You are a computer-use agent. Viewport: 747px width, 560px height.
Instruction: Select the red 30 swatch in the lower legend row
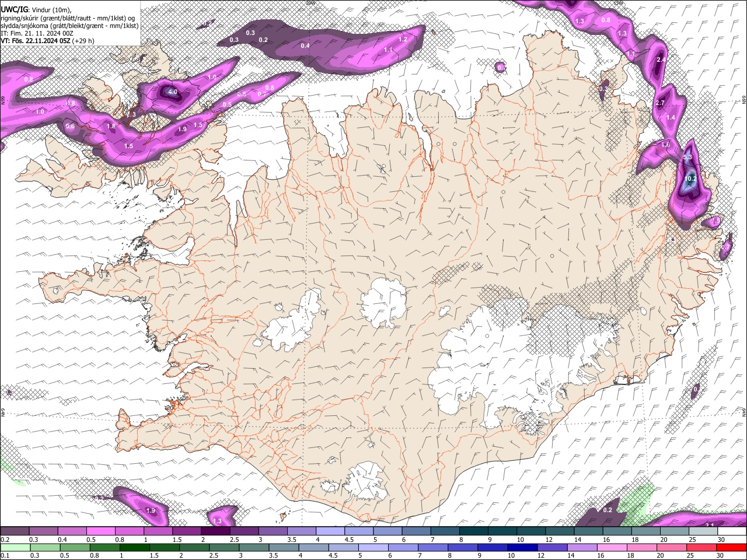(x=730, y=547)
